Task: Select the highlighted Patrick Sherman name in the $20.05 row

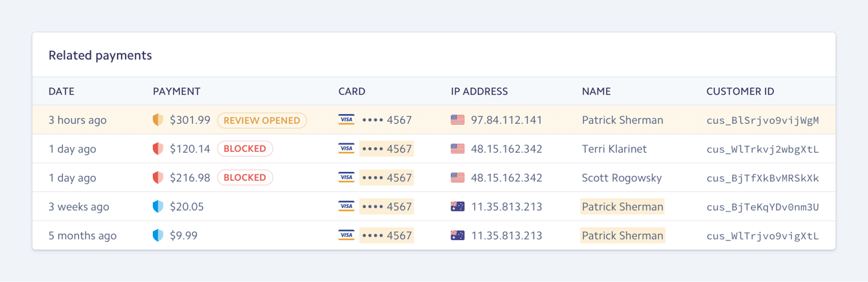Action: point(622,207)
